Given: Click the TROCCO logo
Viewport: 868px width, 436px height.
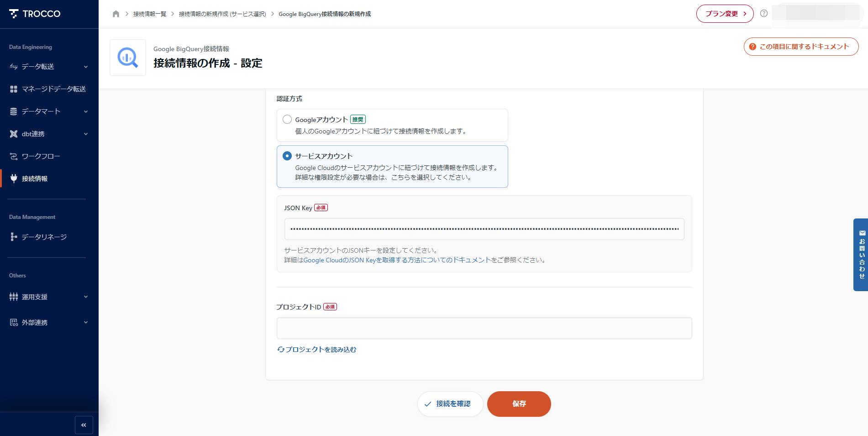Looking at the screenshot, I should 35,14.
